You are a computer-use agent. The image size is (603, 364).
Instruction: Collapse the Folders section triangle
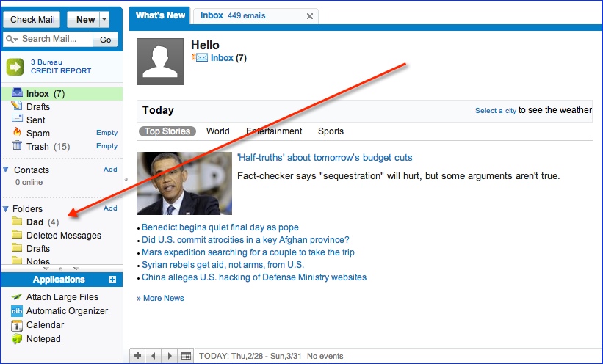(6, 209)
